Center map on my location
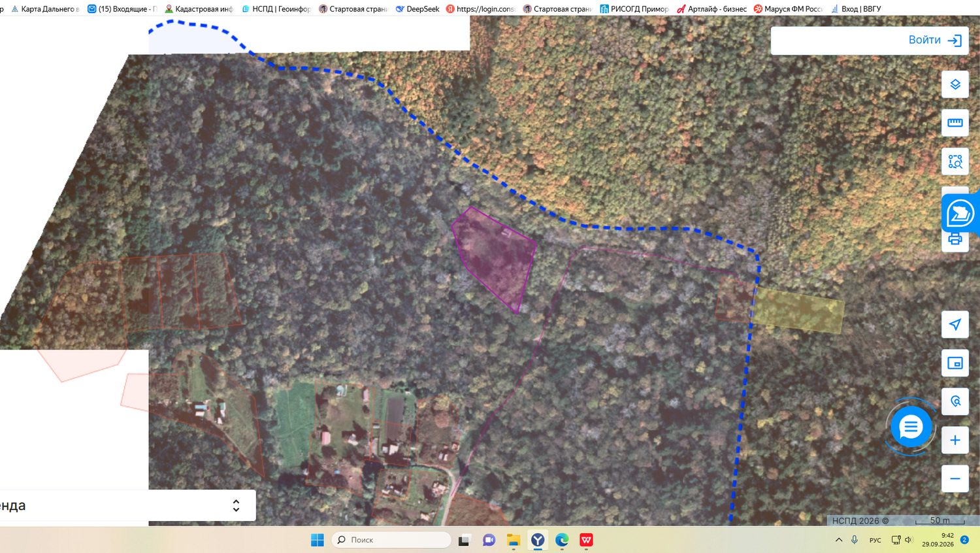980x553 pixels. tap(955, 324)
